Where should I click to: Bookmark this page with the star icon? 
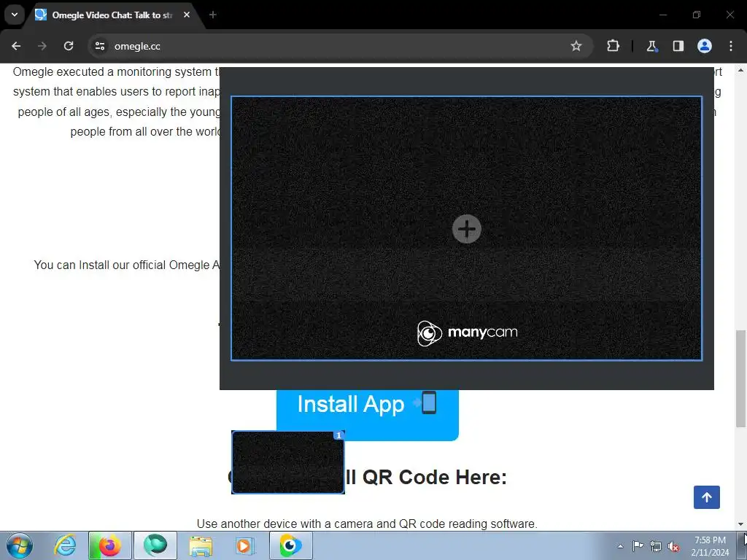(x=576, y=46)
